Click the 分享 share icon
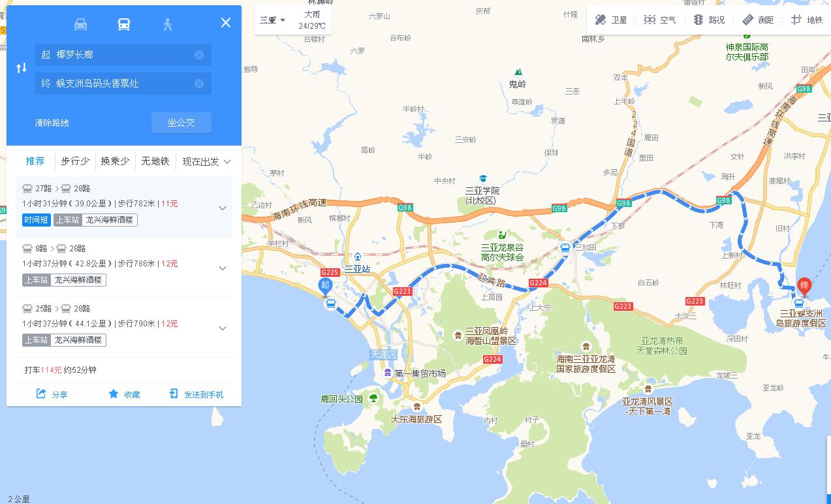 point(42,394)
